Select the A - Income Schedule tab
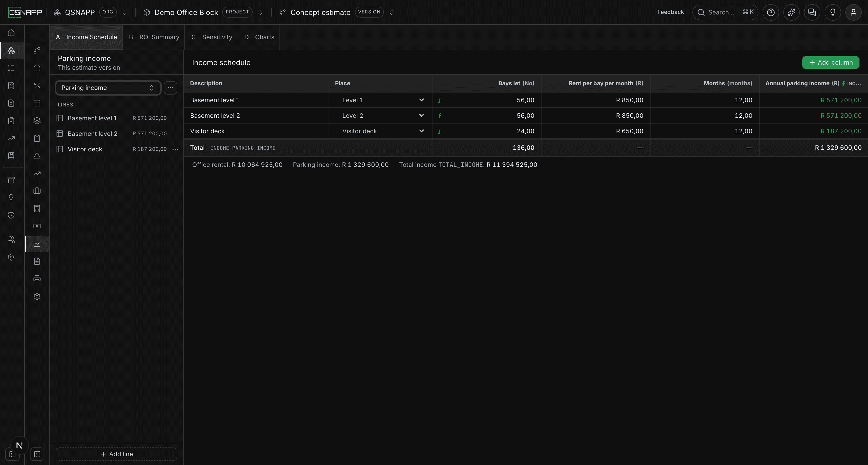This screenshot has width=868, height=465. click(x=86, y=37)
